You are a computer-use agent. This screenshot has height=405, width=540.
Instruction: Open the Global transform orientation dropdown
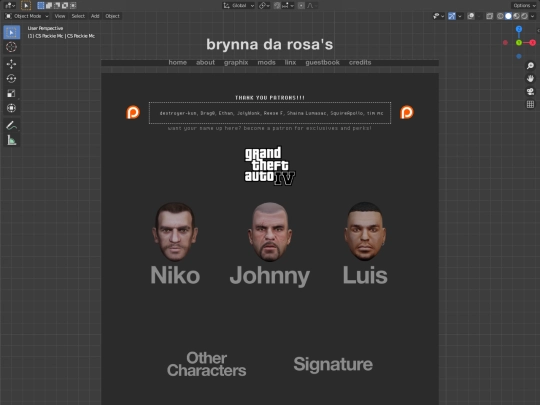(x=239, y=6)
